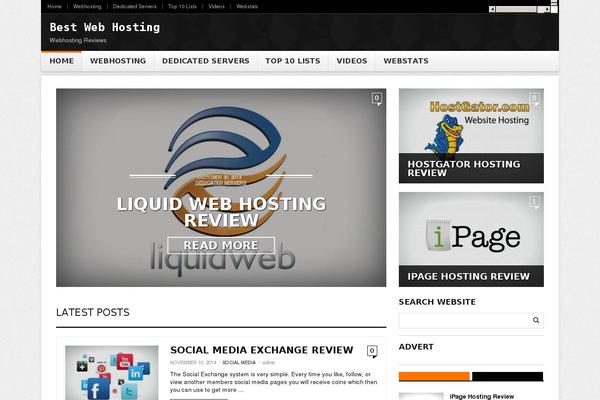Click Videos in the top black bar
The image size is (600, 400).
[216, 7]
